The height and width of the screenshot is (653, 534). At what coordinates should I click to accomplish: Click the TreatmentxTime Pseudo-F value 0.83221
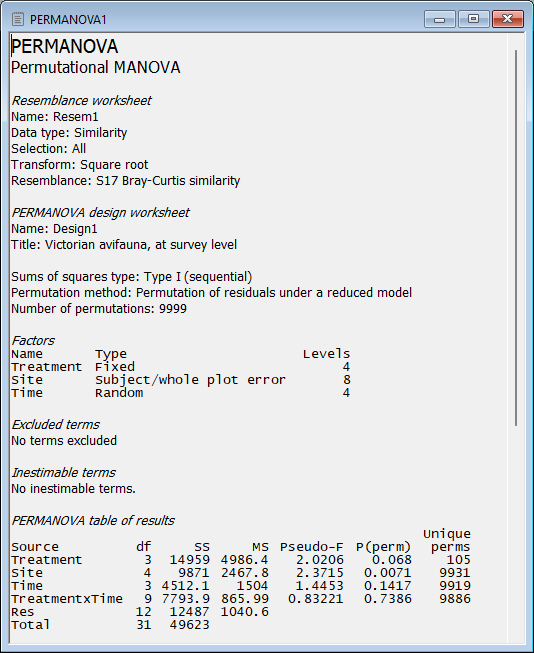click(x=316, y=599)
